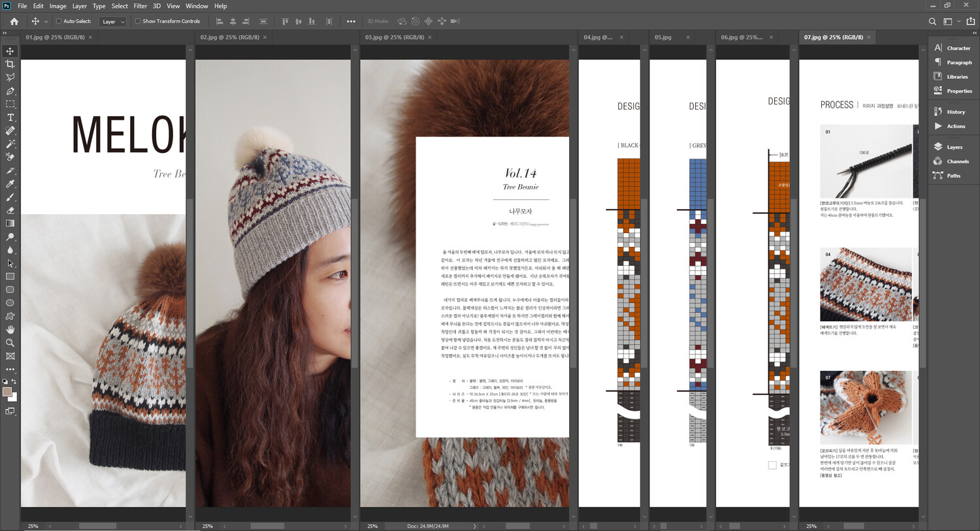
Task: Select the Eraser tool
Action: coord(10,211)
